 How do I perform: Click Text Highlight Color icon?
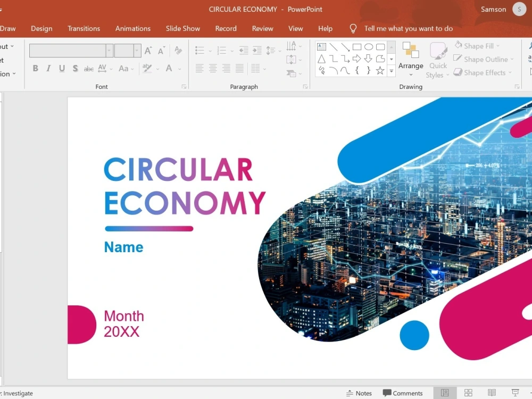pos(147,68)
